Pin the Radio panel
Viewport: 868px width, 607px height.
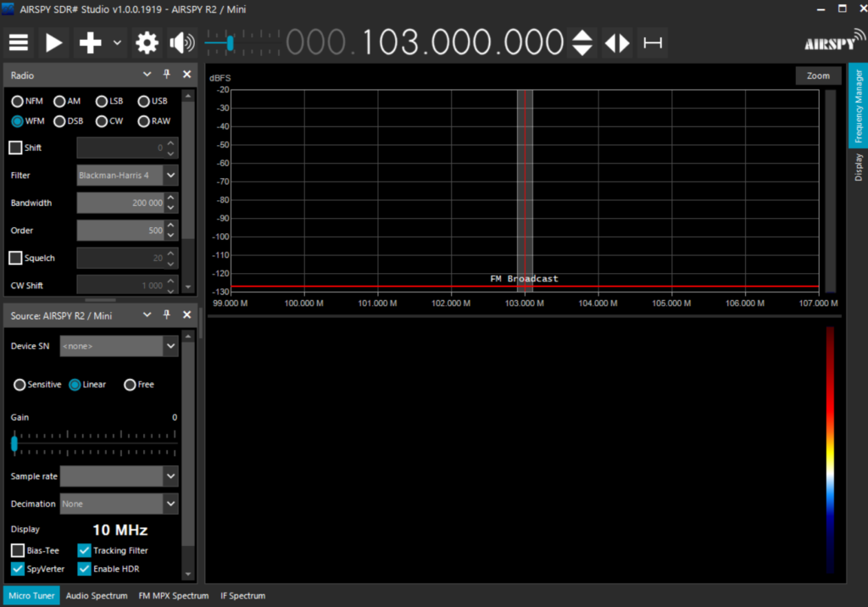tap(166, 75)
